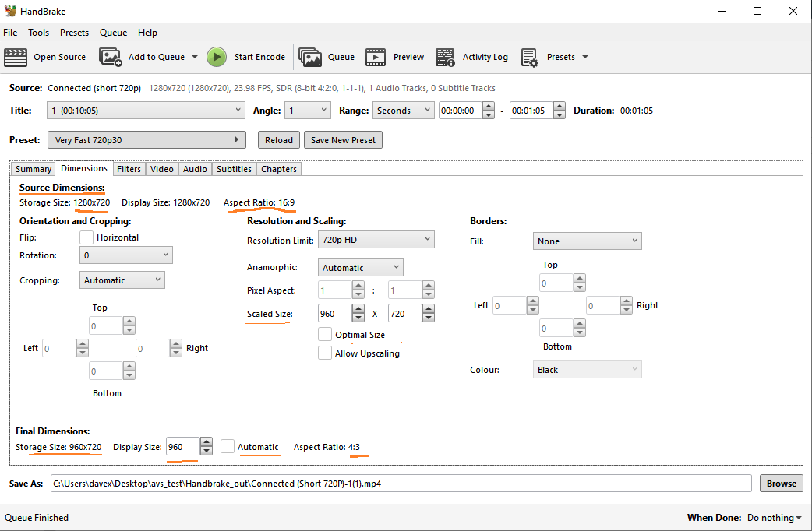812x531 pixels.
Task: Open the Cropping mode dropdown
Action: coord(122,280)
